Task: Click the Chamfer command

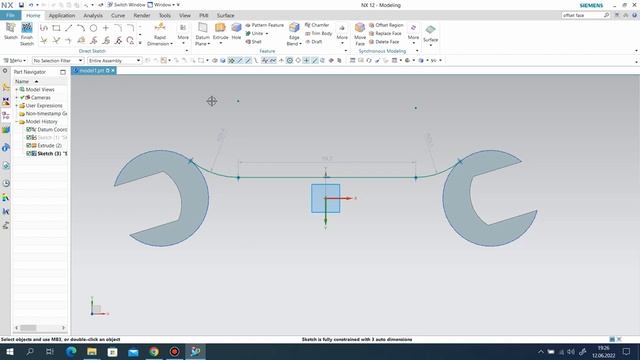Action: pos(317,25)
